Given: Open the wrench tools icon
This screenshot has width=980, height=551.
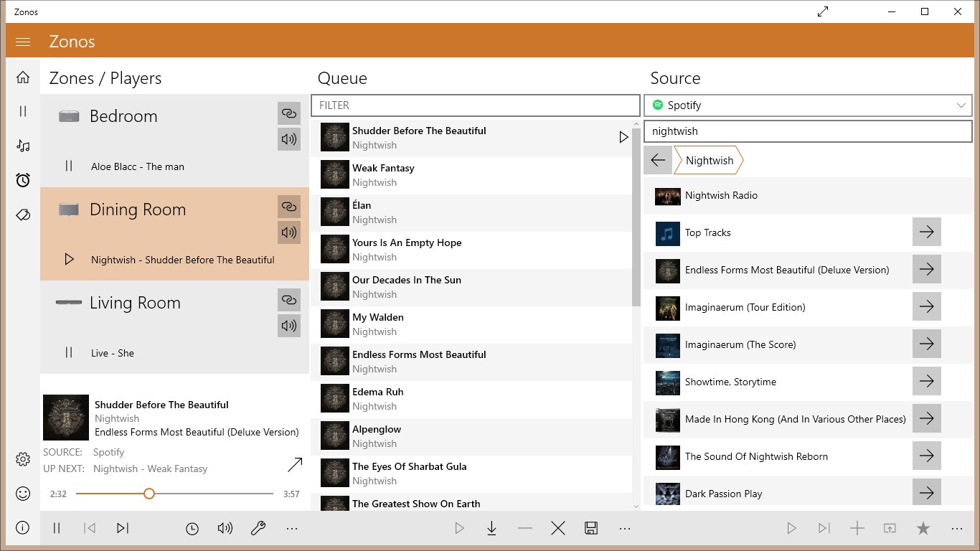Looking at the screenshot, I should click(x=258, y=529).
